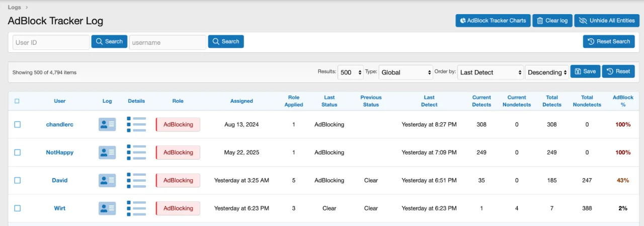
Task: Click the 43% AdBlock value for David
Action: click(623, 180)
